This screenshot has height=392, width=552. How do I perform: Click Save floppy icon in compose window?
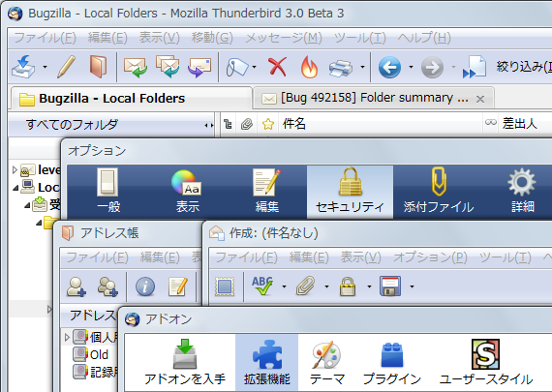pyautogui.click(x=390, y=286)
